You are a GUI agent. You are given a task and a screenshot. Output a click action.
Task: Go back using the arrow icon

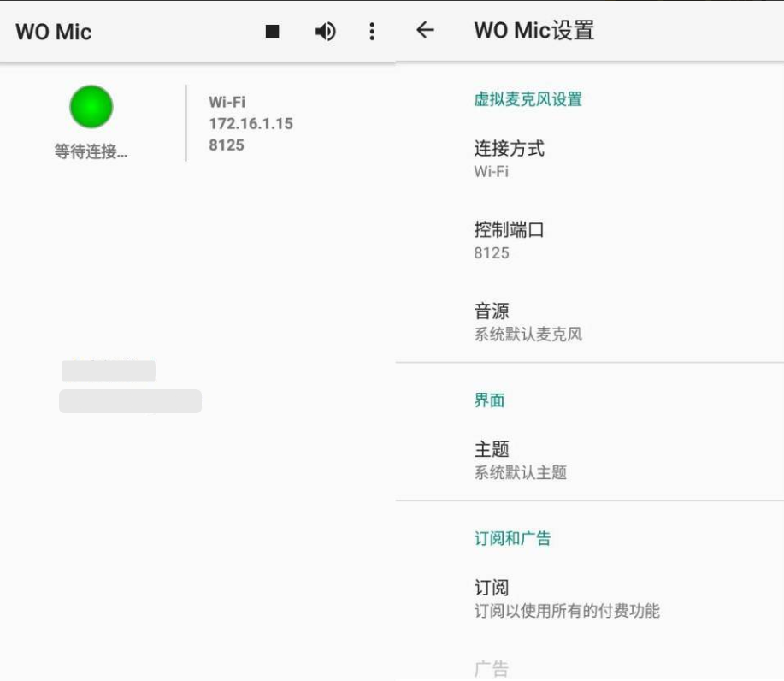[425, 31]
